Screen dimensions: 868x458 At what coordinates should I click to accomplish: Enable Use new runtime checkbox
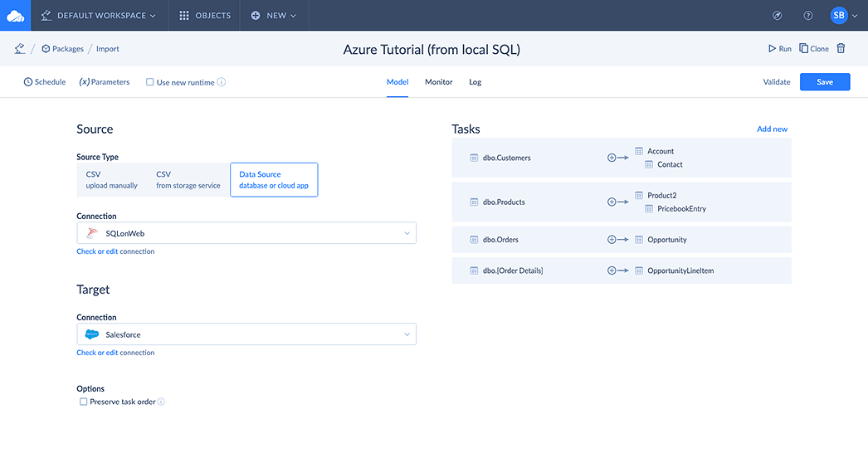[149, 82]
